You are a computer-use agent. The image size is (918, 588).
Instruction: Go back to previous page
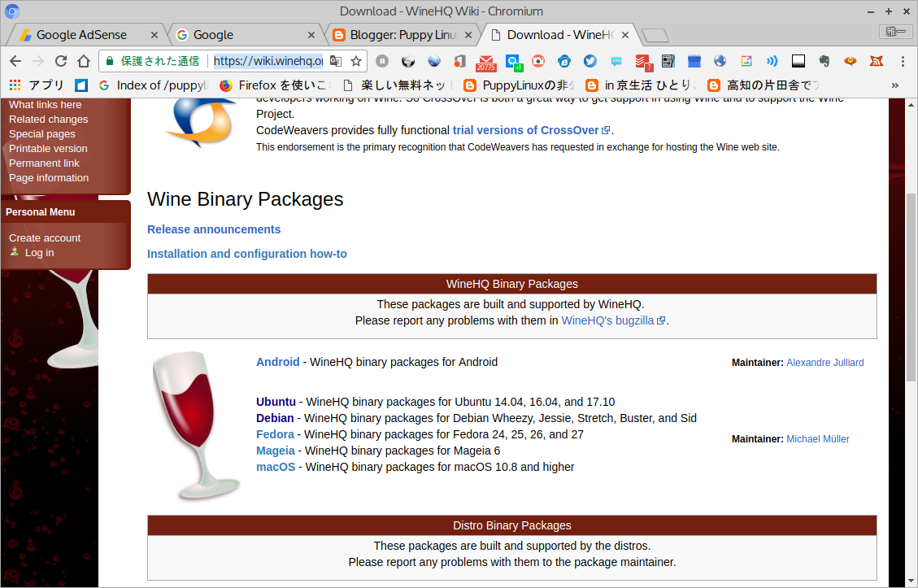tap(15, 61)
